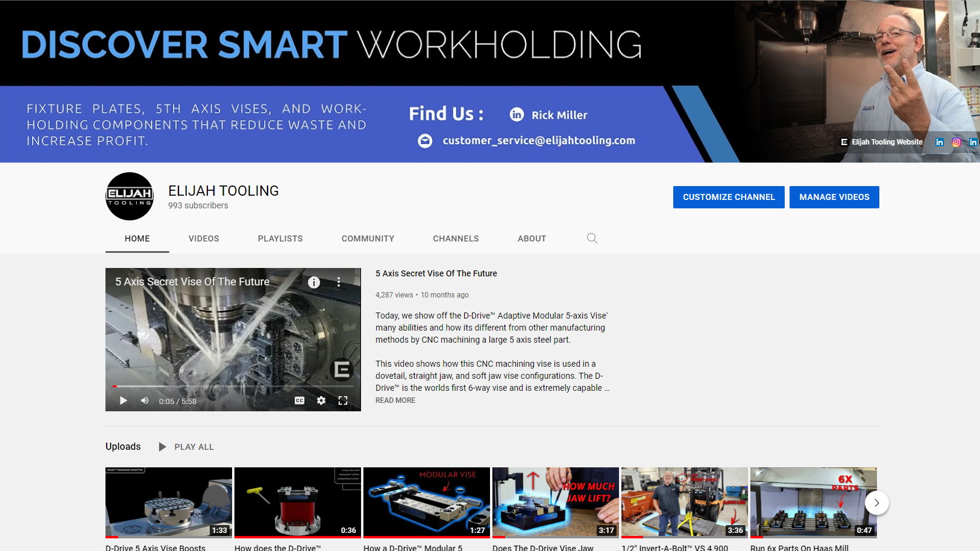The image size is (980, 551).
Task: Open the 1:33 D-Drive 5 Axis Vise thumbnail
Action: coord(169,502)
